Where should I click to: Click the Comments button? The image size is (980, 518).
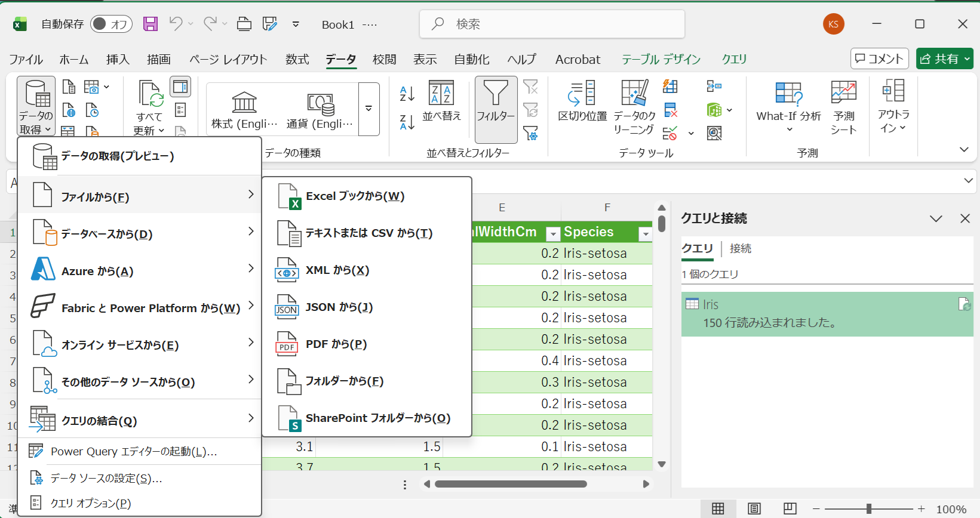coord(879,58)
